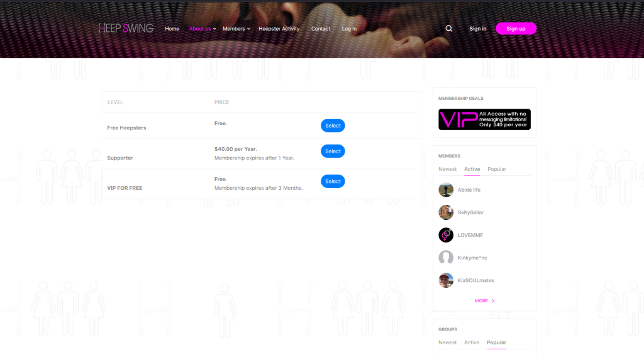This screenshot has width=644, height=355.
Task: Switch to Newest members tab
Action: tap(447, 169)
